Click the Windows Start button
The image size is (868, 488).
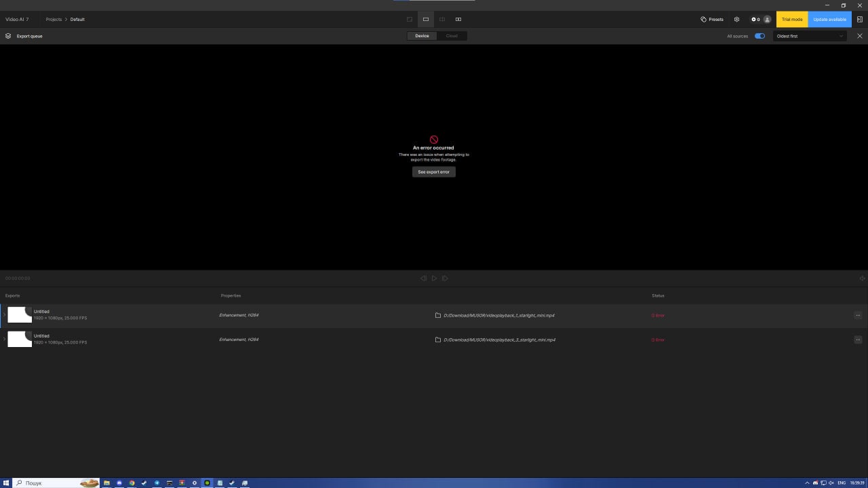tap(6, 483)
